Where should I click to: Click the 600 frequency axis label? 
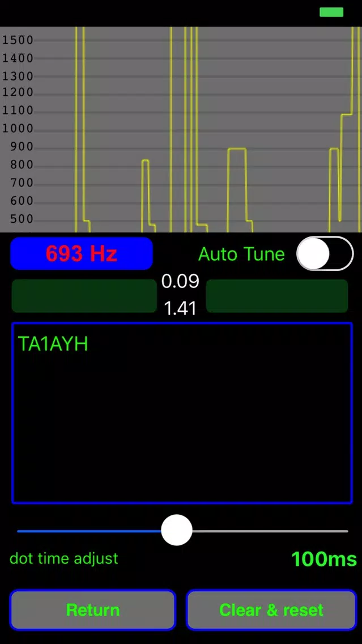click(x=22, y=201)
